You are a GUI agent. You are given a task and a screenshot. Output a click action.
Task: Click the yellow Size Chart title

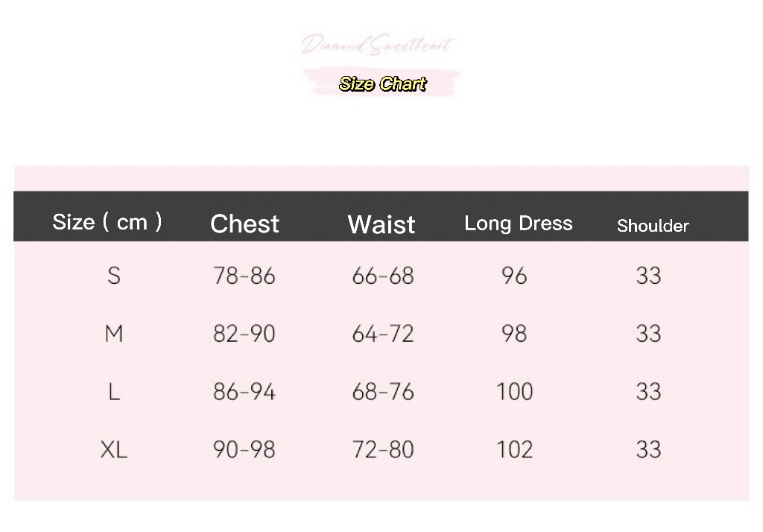coord(382,83)
